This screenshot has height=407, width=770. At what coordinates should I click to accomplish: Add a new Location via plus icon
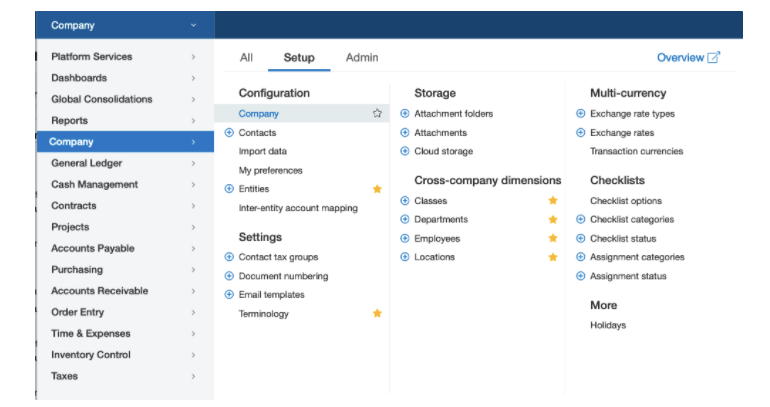[x=405, y=257]
